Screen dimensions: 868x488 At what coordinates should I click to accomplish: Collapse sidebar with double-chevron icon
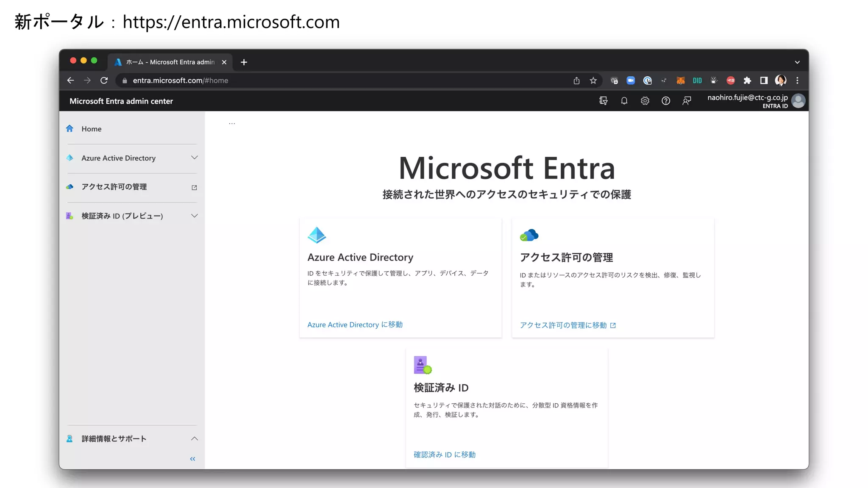point(193,459)
